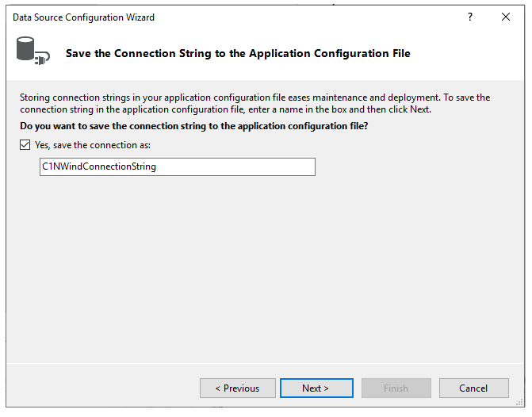Close the Data Source Configuration Wizard
This screenshot has width=532, height=417.
coord(506,17)
